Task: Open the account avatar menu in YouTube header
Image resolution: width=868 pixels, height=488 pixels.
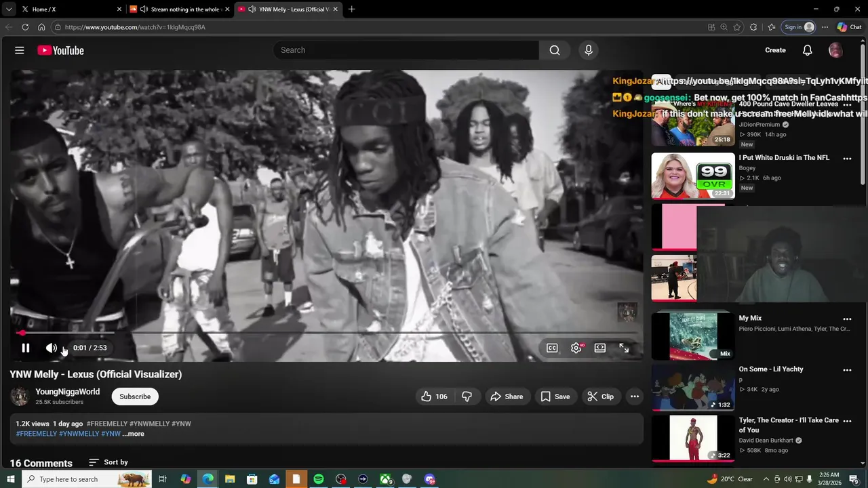Action: click(835, 50)
